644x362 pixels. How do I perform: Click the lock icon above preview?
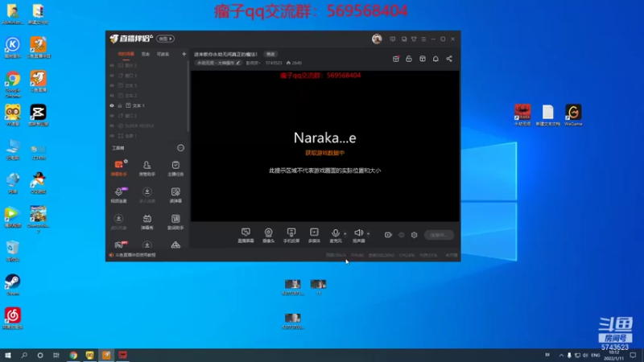click(x=409, y=59)
